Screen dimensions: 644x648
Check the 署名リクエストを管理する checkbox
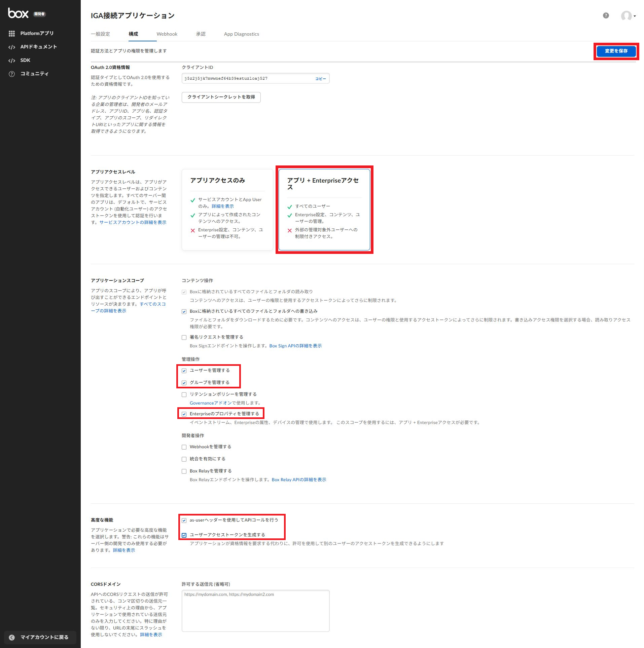pos(184,337)
